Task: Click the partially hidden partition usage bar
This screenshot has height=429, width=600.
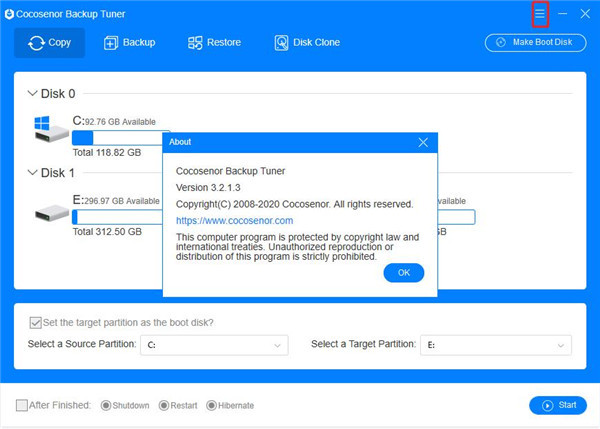Action: (457, 217)
